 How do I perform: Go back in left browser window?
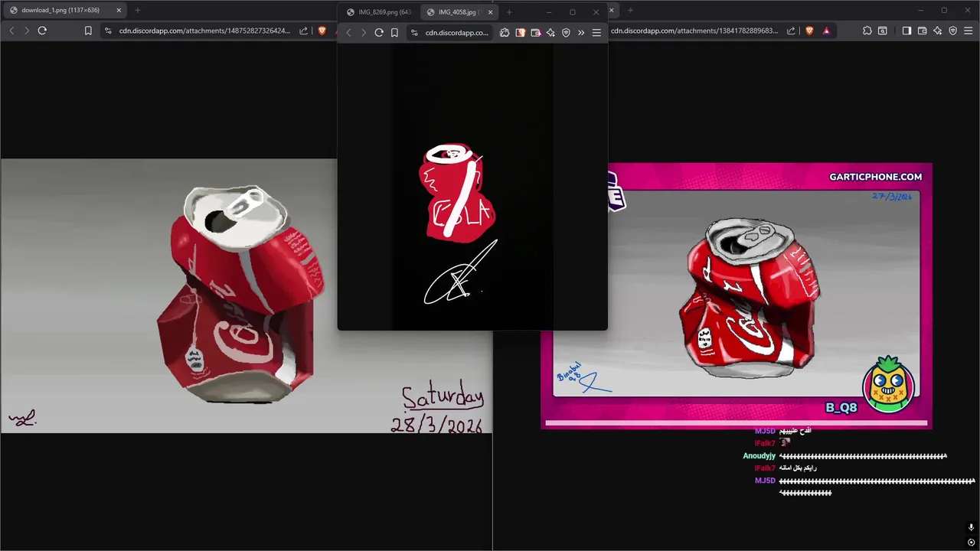tap(11, 31)
